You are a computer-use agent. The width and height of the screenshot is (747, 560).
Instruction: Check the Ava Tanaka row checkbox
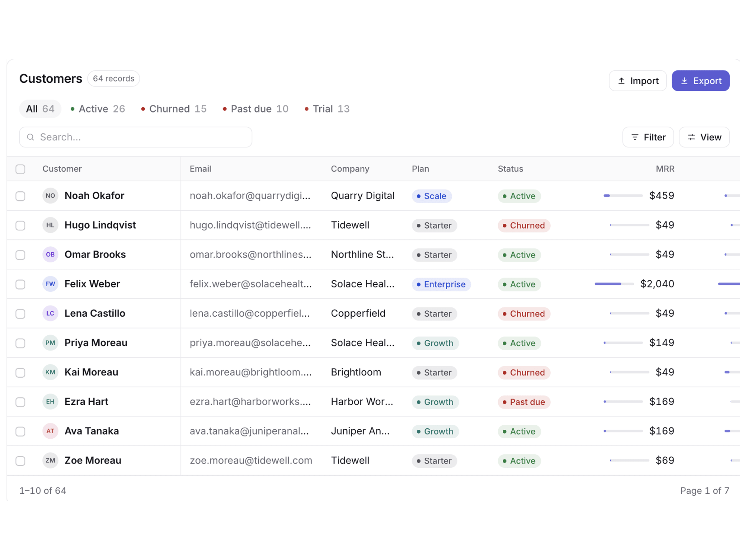point(20,431)
